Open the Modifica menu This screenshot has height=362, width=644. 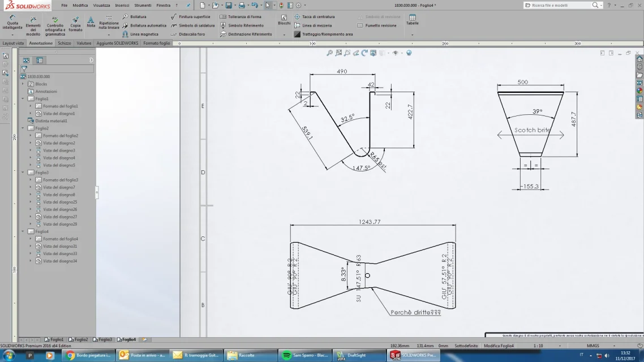point(80,5)
